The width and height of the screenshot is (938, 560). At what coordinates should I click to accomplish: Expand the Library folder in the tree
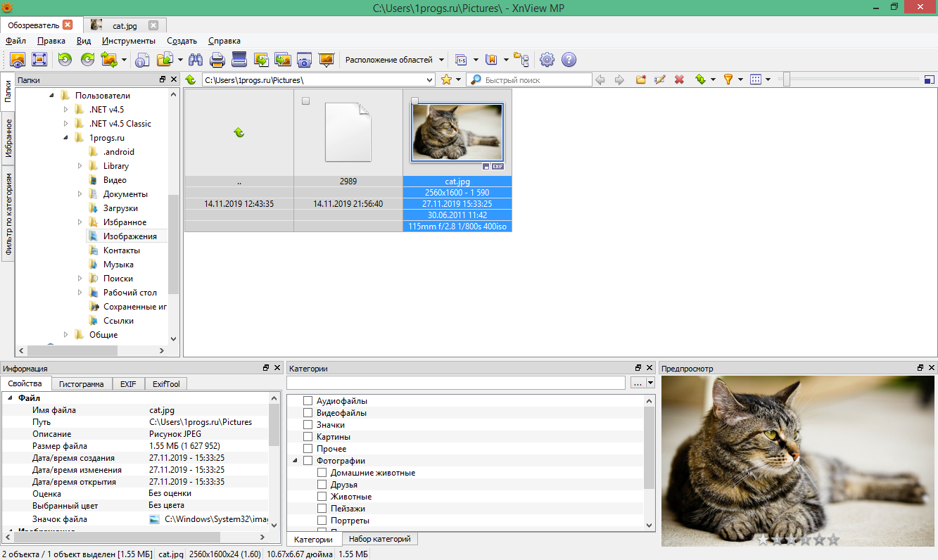tap(80, 165)
